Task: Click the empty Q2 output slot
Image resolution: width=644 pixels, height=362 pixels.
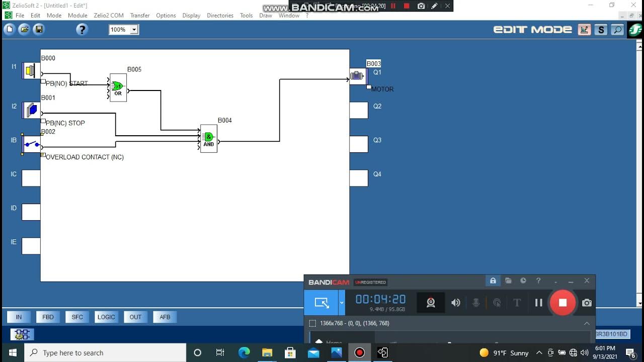Action: click(x=359, y=110)
